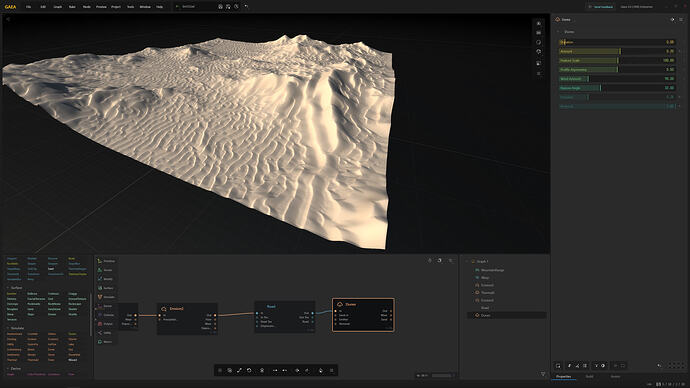The width and height of the screenshot is (690, 388).
Task: Open the Edit menu
Action: click(43, 7)
